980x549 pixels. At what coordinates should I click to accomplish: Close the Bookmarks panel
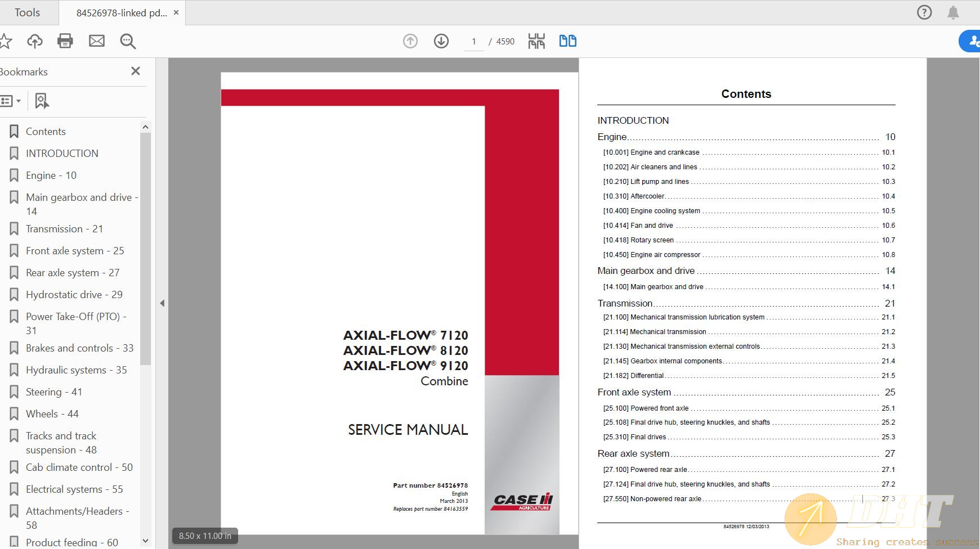pyautogui.click(x=136, y=71)
